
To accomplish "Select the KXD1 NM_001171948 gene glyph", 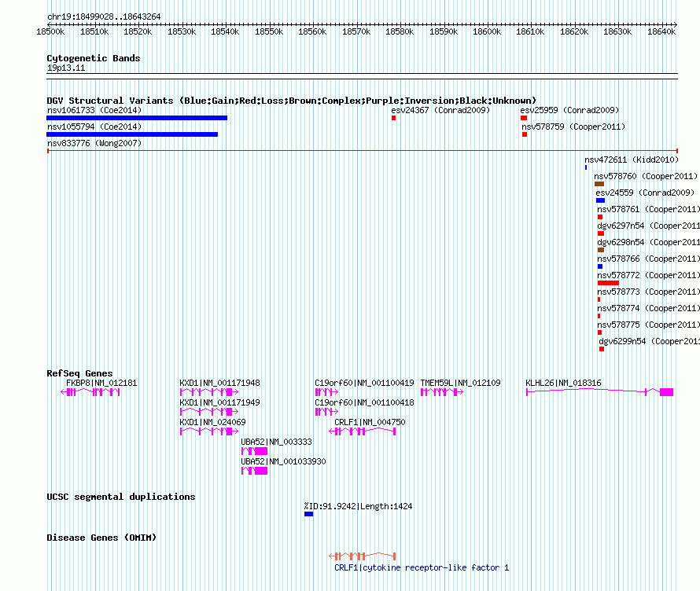I will (x=209, y=392).
